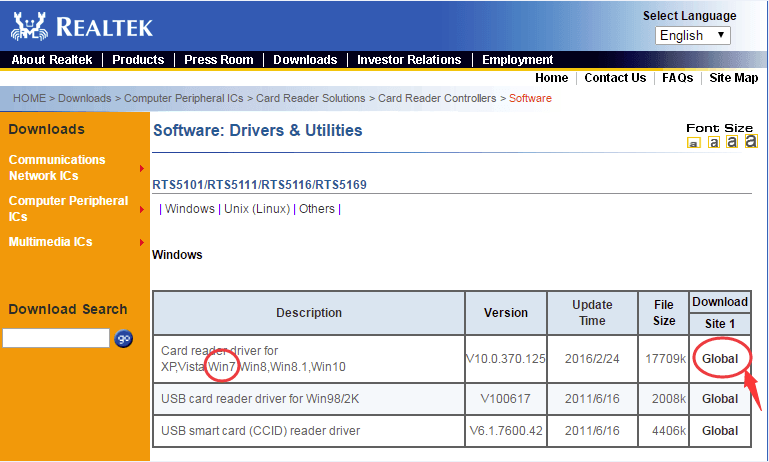This screenshot has width=769, height=462.
Task: Click version V6.1.7600.42 cell
Action: click(506, 431)
